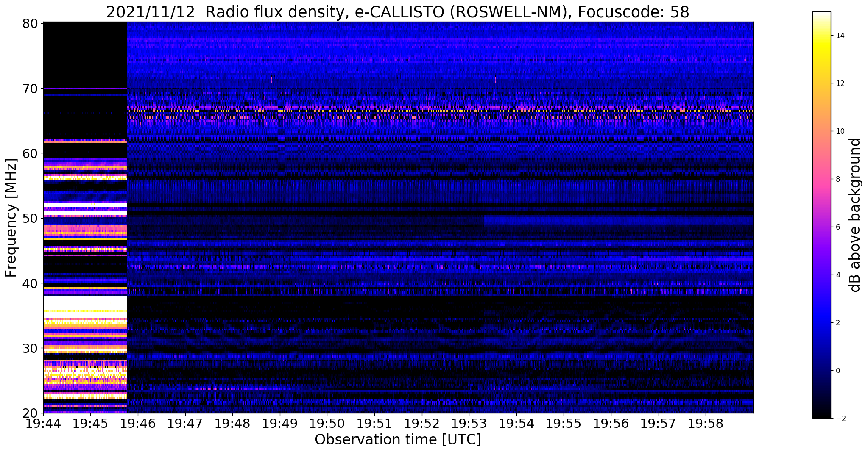Click the 30 MHz y-axis tick label
The image size is (868, 452).
tap(29, 348)
